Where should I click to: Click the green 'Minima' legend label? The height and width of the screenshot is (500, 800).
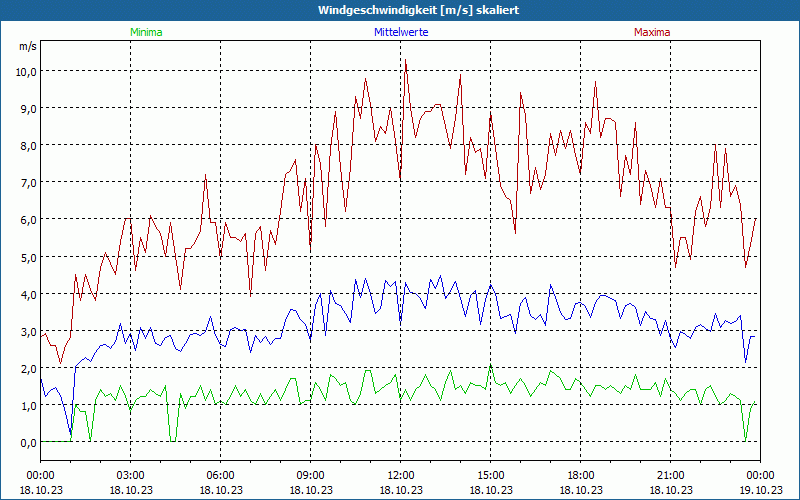(x=146, y=32)
